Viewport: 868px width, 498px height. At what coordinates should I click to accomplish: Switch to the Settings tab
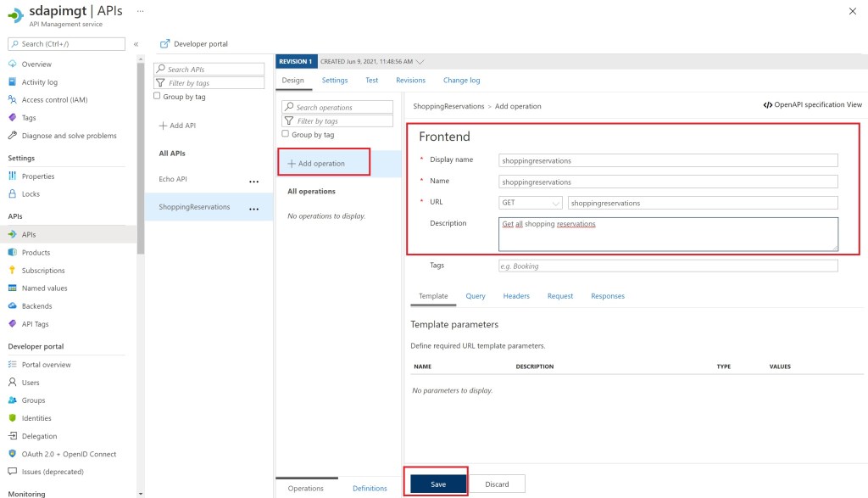(334, 81)
